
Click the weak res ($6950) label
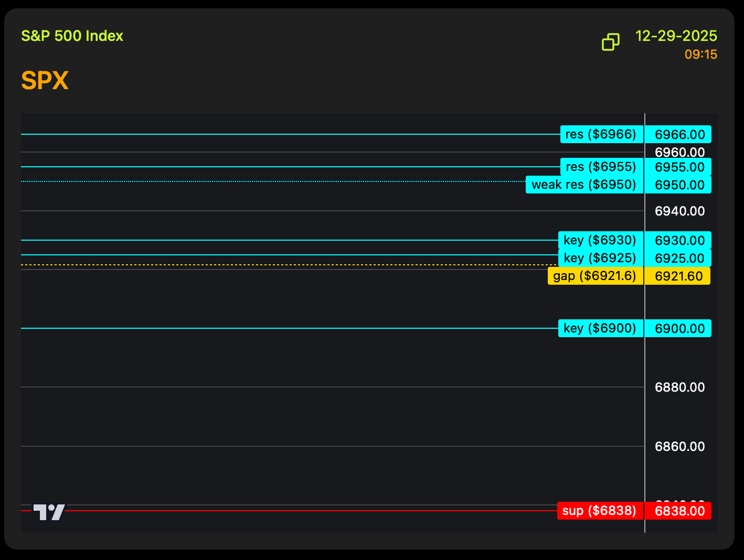pyautogui.click(x=584, y=185)
